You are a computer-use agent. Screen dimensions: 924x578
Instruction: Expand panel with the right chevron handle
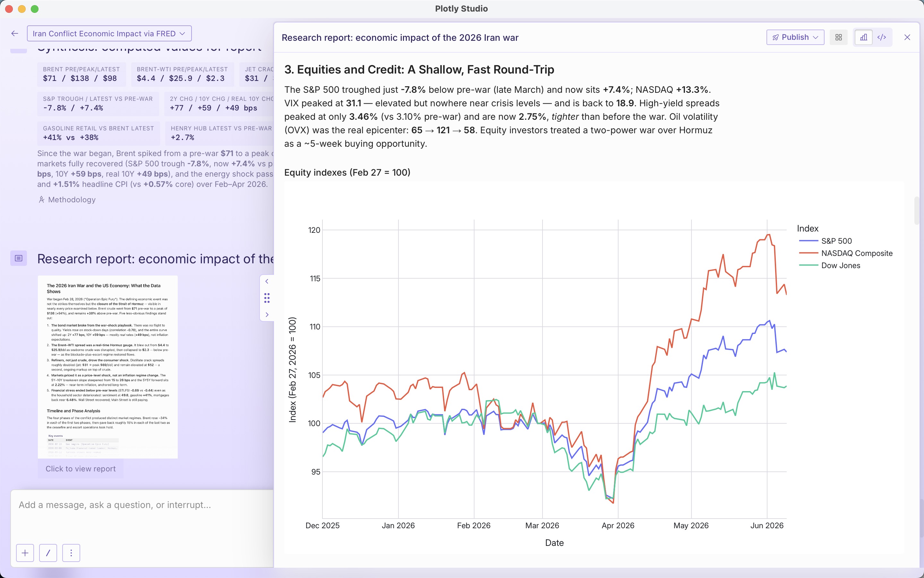tap(267, 315)
